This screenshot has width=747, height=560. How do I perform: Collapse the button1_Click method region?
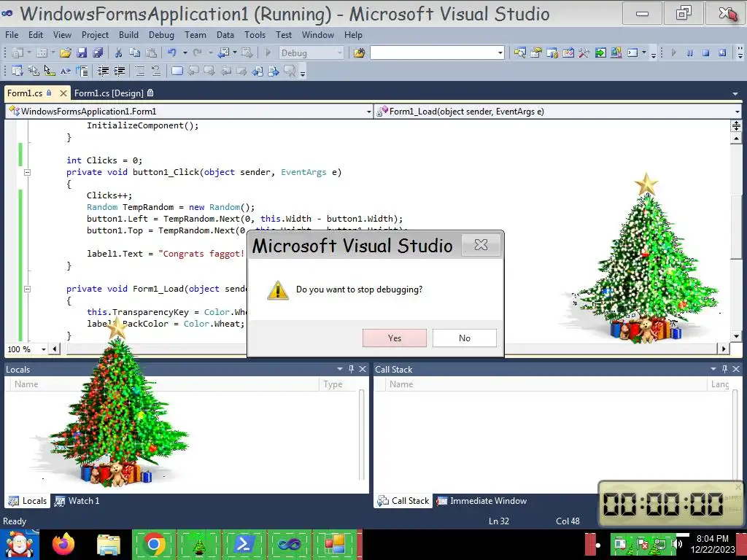[27, 172]
